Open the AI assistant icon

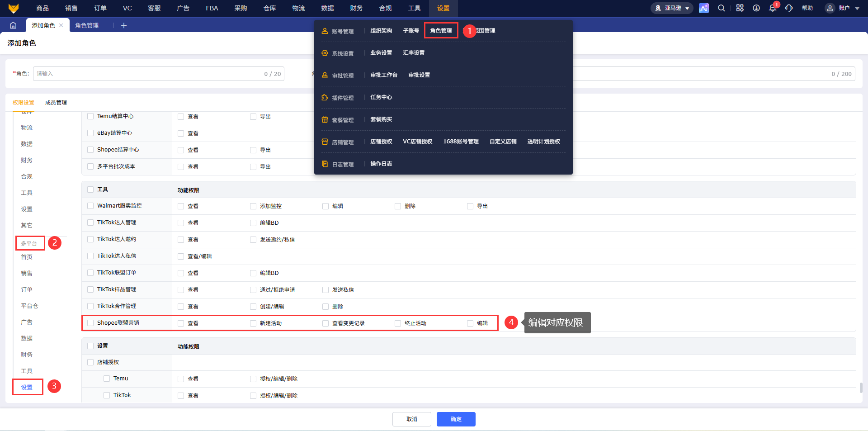[x=704, y=8]
